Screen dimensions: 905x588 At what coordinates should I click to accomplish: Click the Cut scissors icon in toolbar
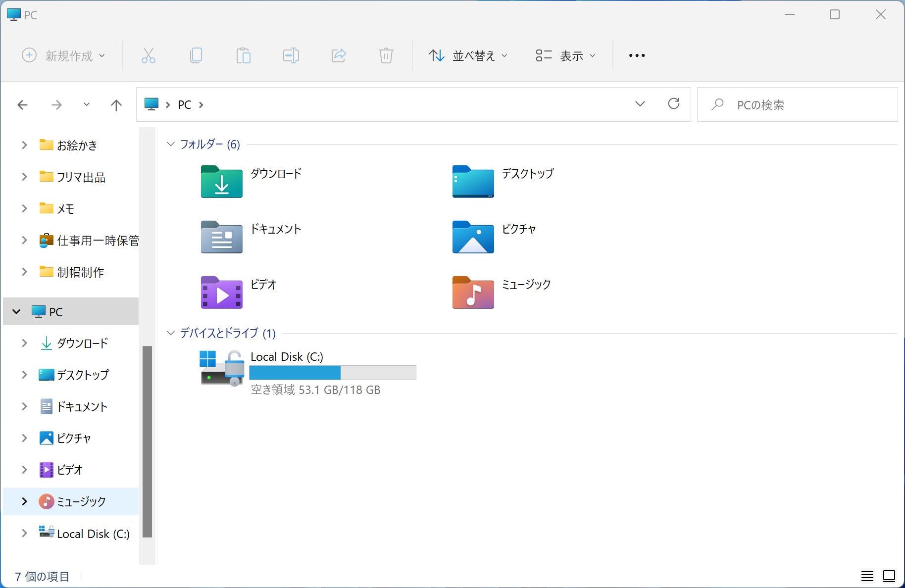click(148, 55)
